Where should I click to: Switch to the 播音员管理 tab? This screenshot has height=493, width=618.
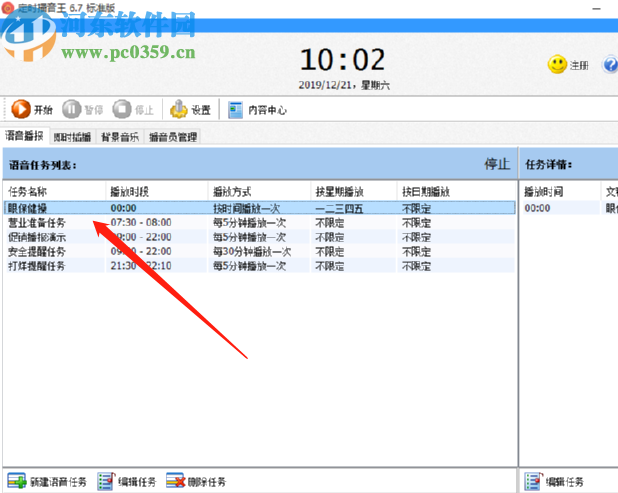click(173, 137)
